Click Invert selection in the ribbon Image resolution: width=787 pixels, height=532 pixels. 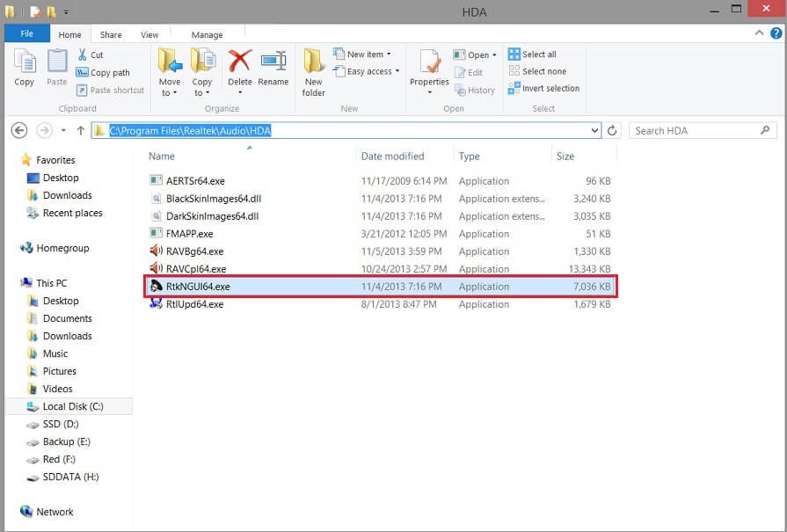(x=543, y=88)
